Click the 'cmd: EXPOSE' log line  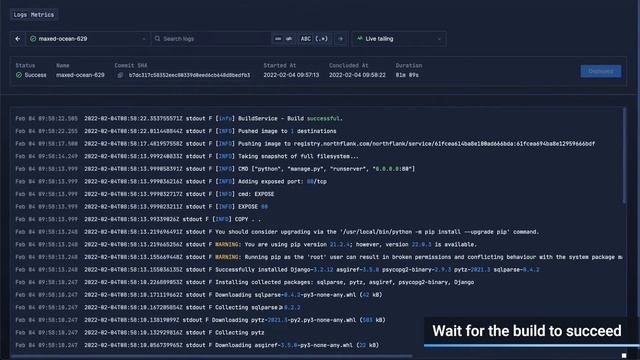(x=144, y=194)
